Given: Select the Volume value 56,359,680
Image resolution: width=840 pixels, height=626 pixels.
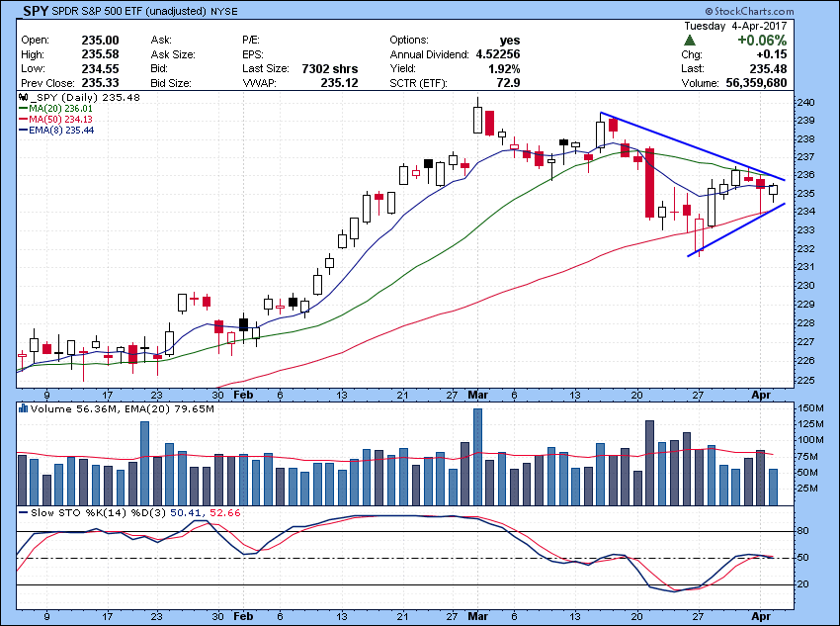Looking at the screenshot, I should tap(756, 83).
